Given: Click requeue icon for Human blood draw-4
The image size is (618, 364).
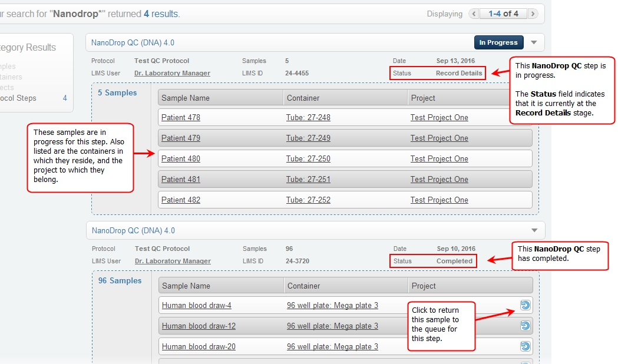Looking at the screenshot, I should [x=525, y=305].
